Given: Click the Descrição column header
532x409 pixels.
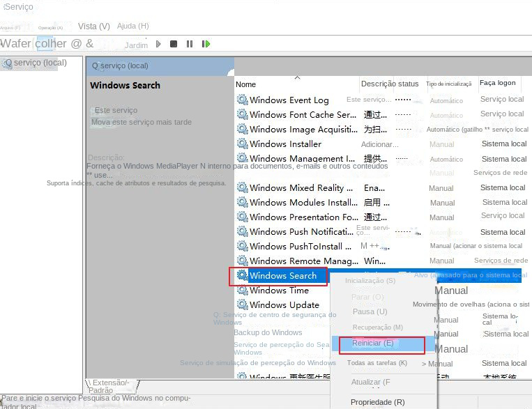Looking at the screenshot, I should [x=378, y=84].
